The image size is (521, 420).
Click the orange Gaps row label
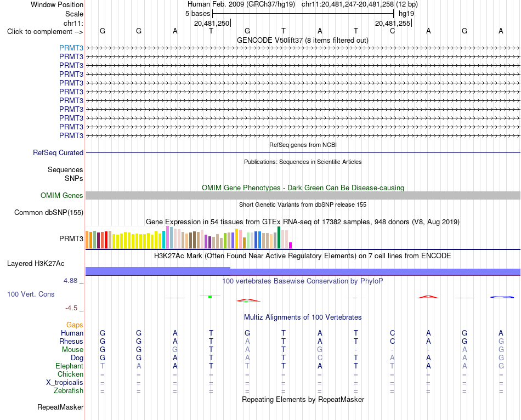click(x=75, y=325)
